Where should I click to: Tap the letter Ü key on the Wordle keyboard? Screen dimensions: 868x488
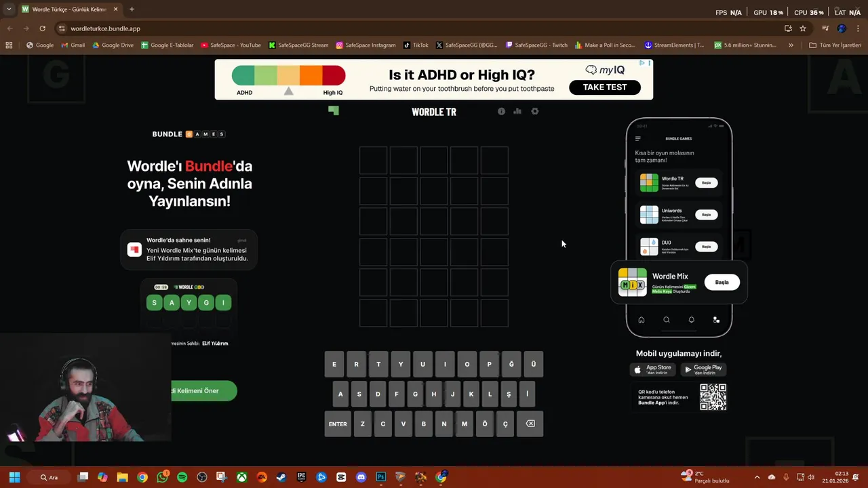(534, 364)
